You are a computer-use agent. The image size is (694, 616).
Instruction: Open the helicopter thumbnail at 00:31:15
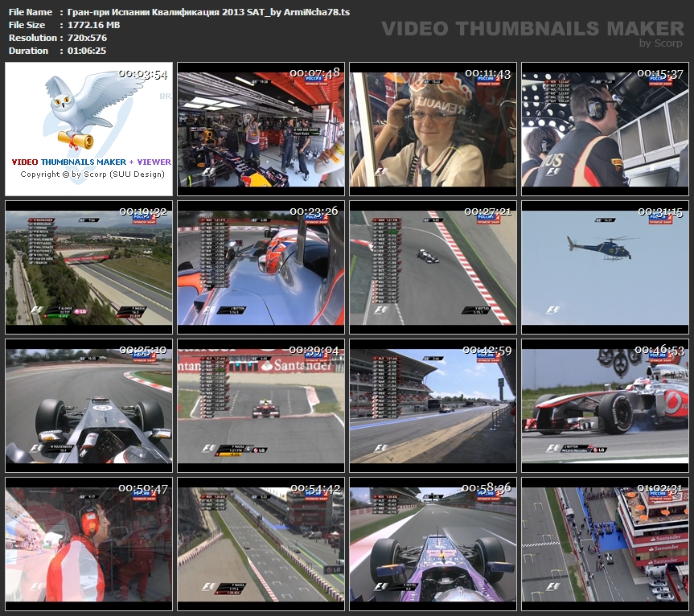(x=605, y=267)
